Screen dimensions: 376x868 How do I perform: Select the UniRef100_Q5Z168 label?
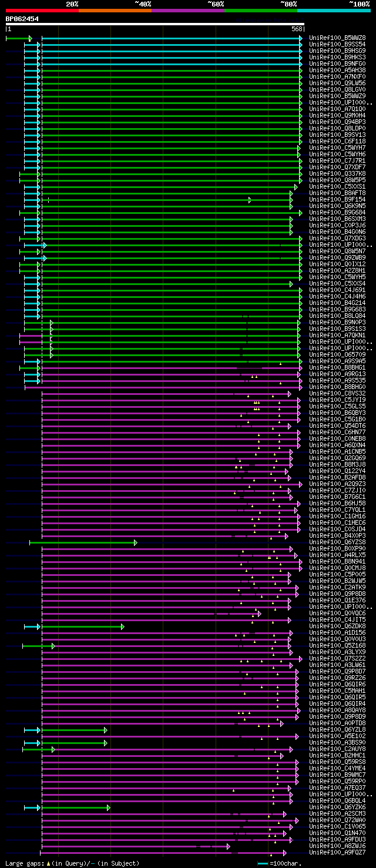(337, 645)
